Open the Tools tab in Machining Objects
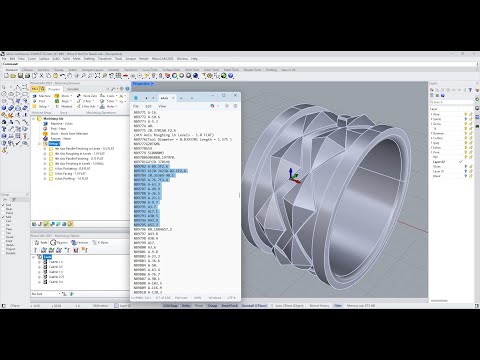Image resolution: width=480 pixels, height=360 pixels. (x=40, y=243)
